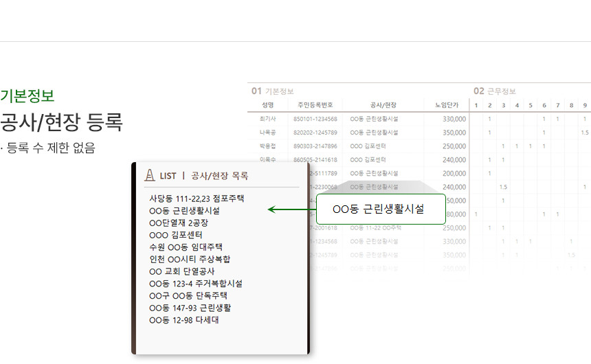This screenshot has height=364, width=591.
Task: Click the LIST icon in the popup header
Action: pyautogui.click(x=149, y=175)
